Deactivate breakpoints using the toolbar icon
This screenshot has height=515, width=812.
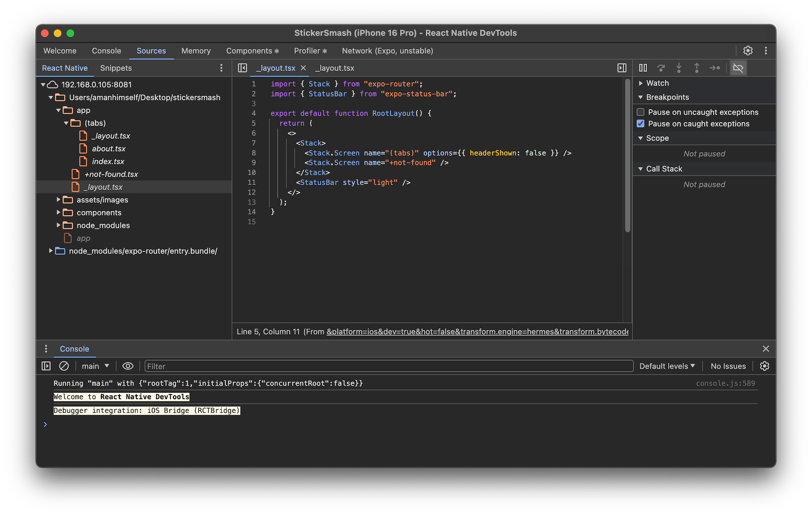click(738, 68)
